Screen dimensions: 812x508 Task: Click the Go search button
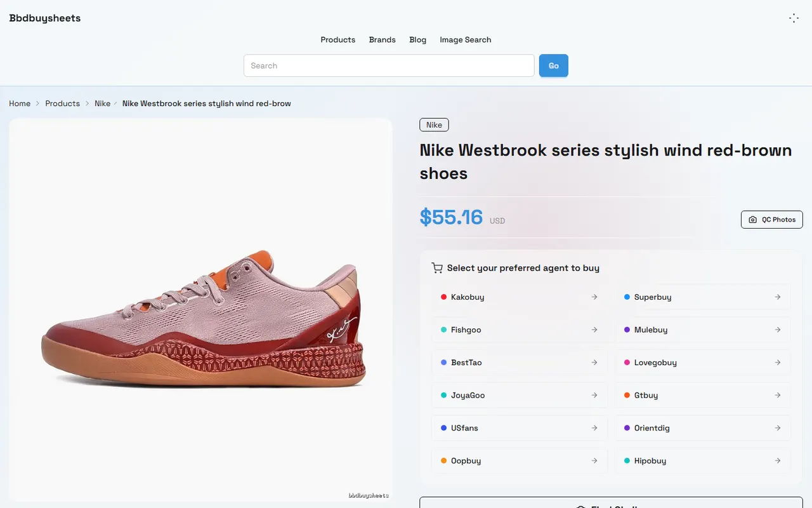[x=554, y=65]
